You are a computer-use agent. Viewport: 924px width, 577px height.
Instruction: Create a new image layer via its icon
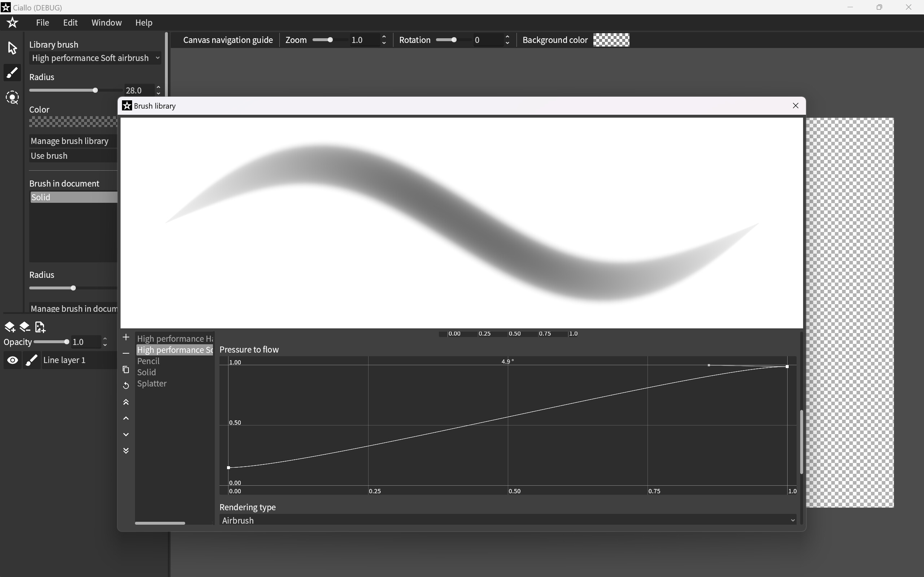click(40, 327)
